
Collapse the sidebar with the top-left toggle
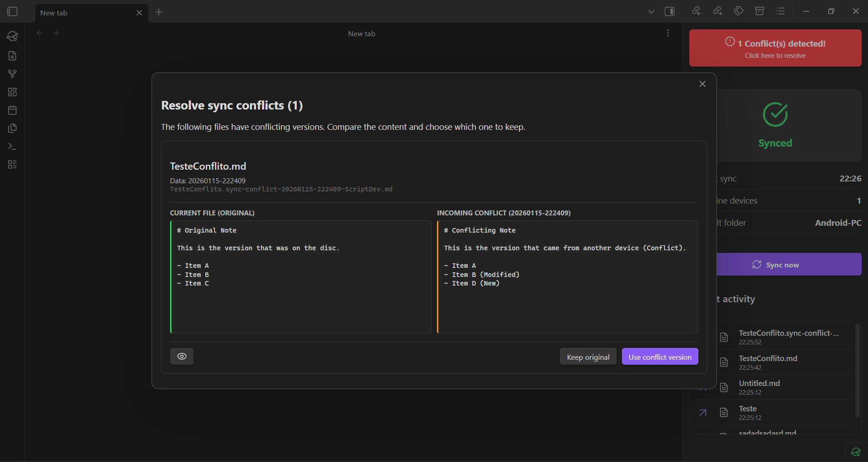11,11
